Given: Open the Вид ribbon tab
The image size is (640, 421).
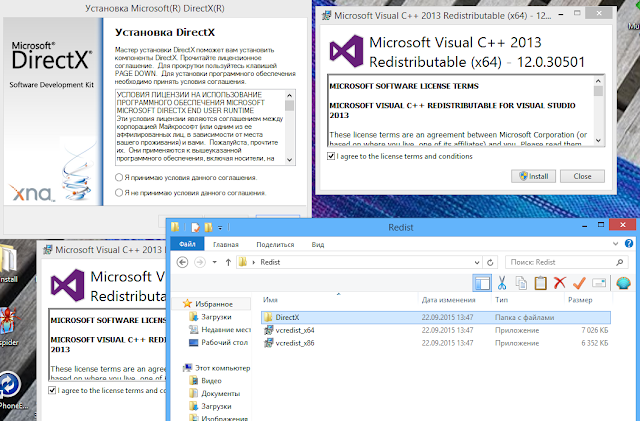Looking at the screenshot, I should 318,244.
